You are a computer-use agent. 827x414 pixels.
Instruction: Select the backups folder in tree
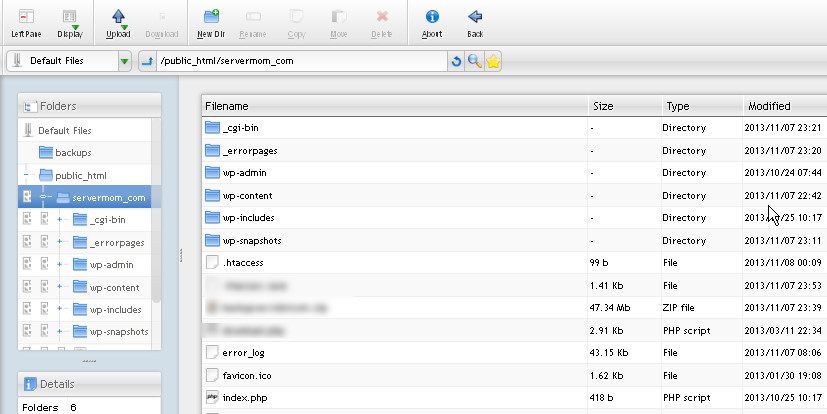pos(72,152)
